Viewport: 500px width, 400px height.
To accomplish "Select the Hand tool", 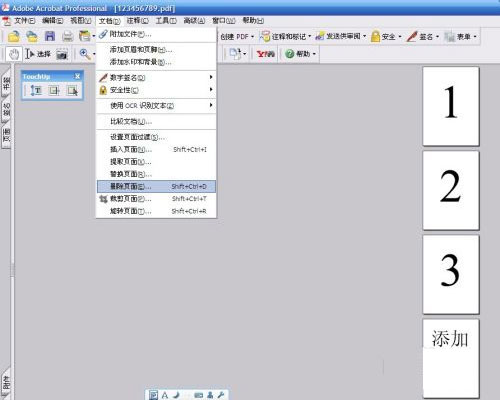I will (14, 54).
